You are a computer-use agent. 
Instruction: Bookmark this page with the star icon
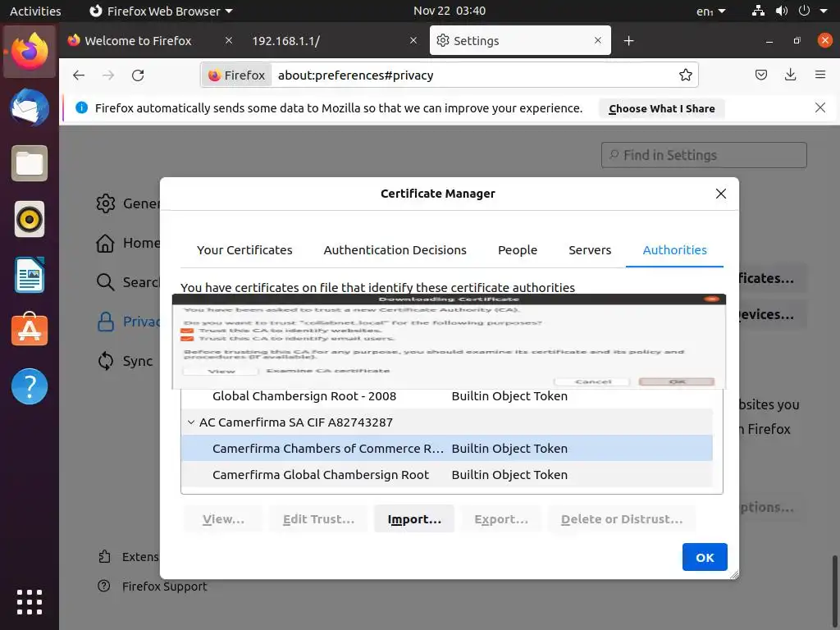(x=685, y=75)
